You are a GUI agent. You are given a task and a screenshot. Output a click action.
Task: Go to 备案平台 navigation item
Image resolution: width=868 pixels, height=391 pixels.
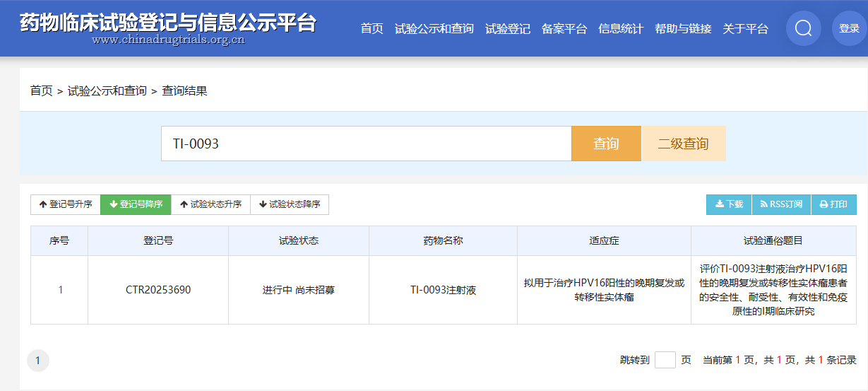(x=564, y=29)
